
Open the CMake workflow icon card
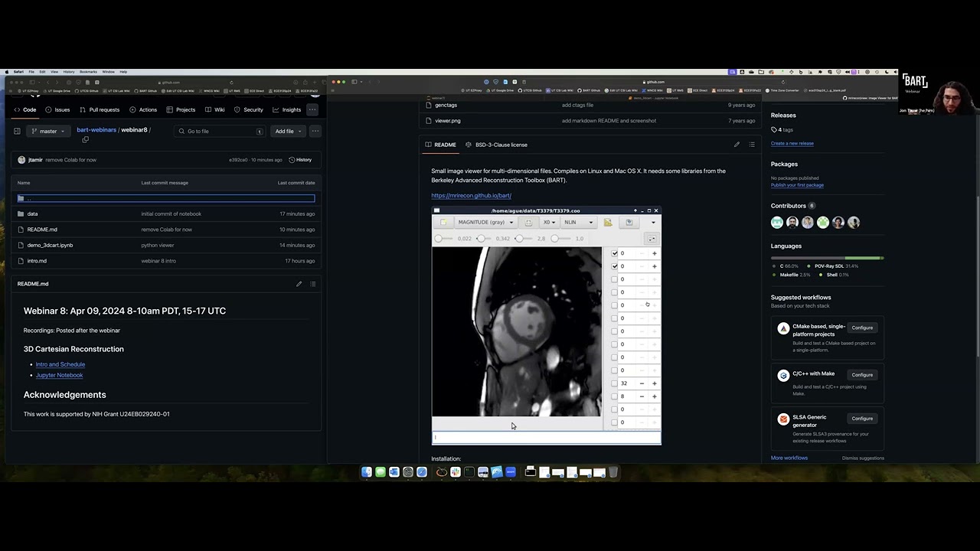(783, 328)
